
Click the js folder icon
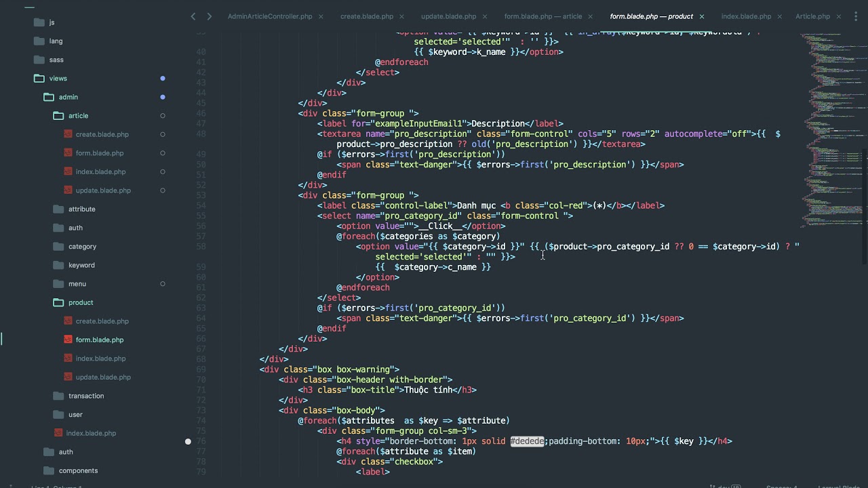[x=39, y=22]
